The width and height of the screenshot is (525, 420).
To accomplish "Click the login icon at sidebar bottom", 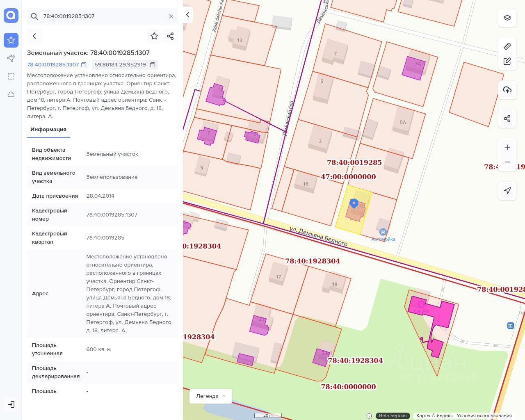I will click(x=11, y=404).
